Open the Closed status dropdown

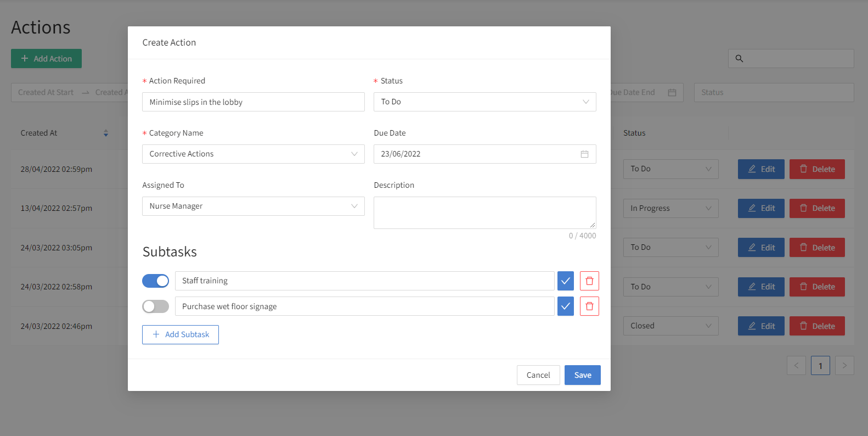point(671,326)
